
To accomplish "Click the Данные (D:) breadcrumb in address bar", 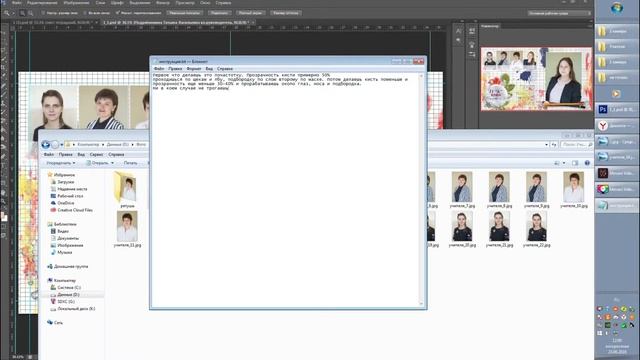I will [x=118, y=144].
